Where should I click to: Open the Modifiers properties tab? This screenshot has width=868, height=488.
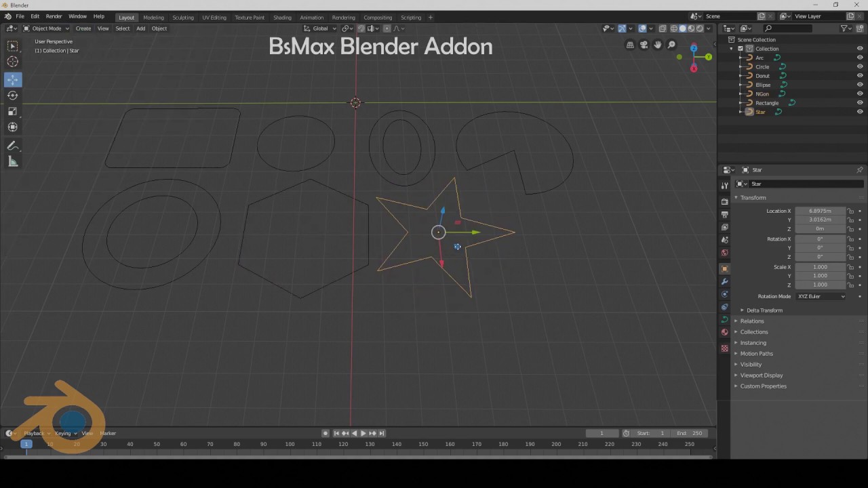point(724,282)
